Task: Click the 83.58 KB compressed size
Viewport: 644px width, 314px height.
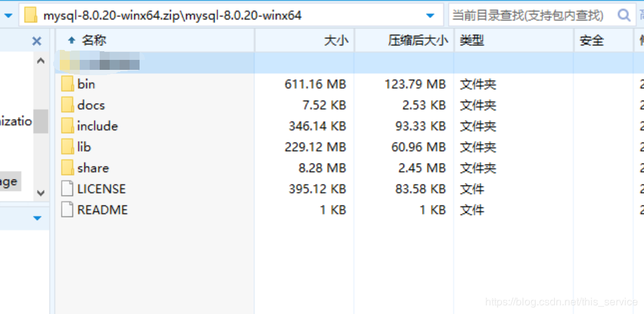Action: (x=420, y=189)
